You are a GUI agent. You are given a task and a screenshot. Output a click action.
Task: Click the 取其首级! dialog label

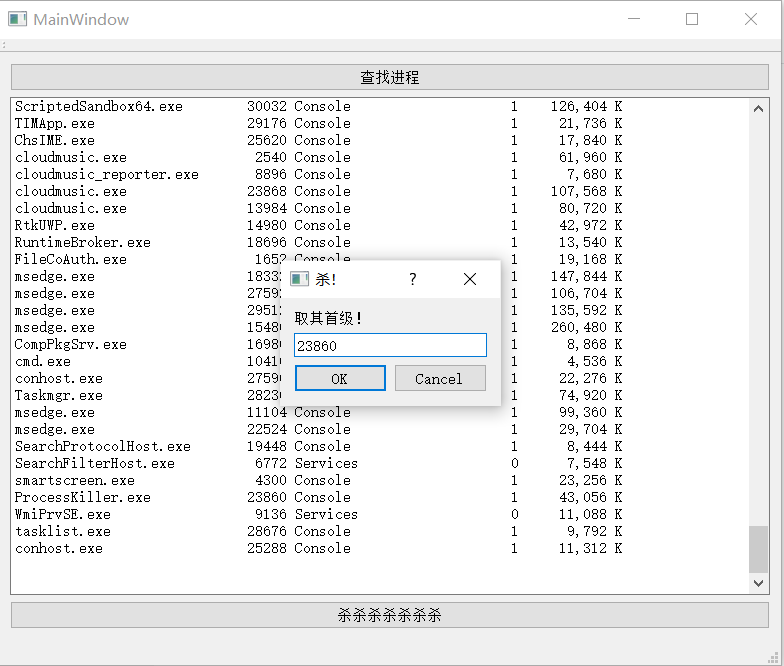328,318
